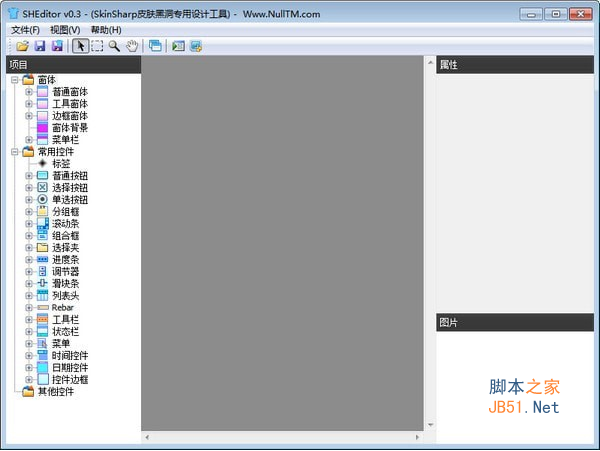Image resolution: width=600 pixels, height=451 pixels.
Task: Open the 视图(V) menu
Action: pyautogui.click(x=65, y=30)
